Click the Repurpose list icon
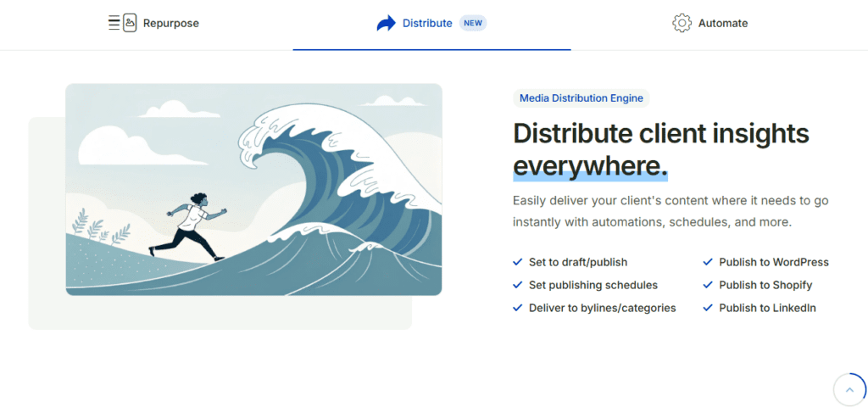The image size is (868, 418). click(122, 23)
